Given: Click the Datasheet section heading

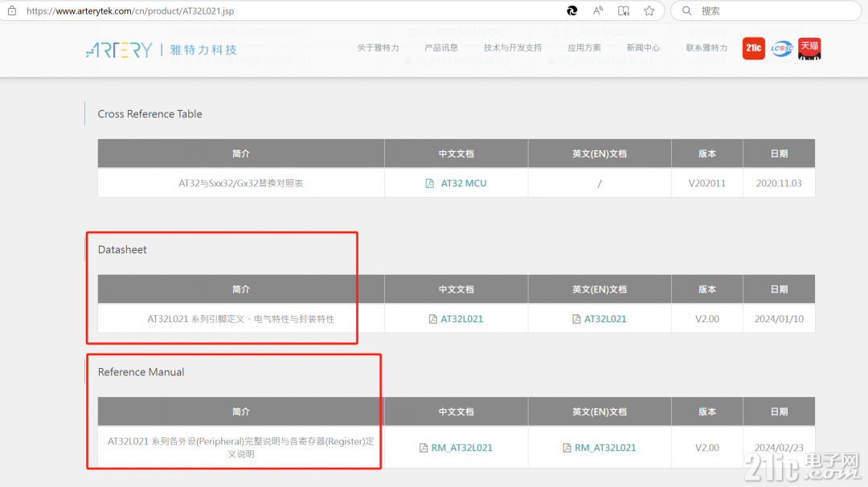Looking at the screenshot, I should 122,250.
